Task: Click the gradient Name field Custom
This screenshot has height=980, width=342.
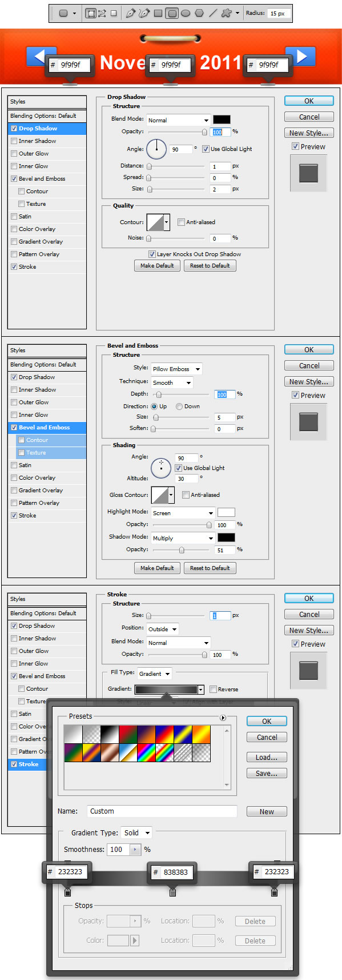Action: click(162, 811)
